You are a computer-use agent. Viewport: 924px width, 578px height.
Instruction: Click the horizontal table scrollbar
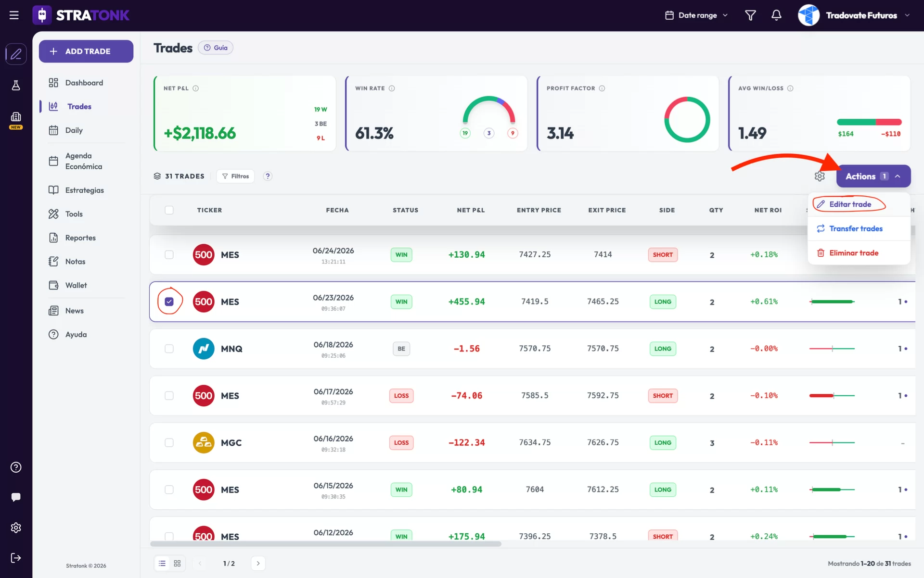tap(326, 544)
